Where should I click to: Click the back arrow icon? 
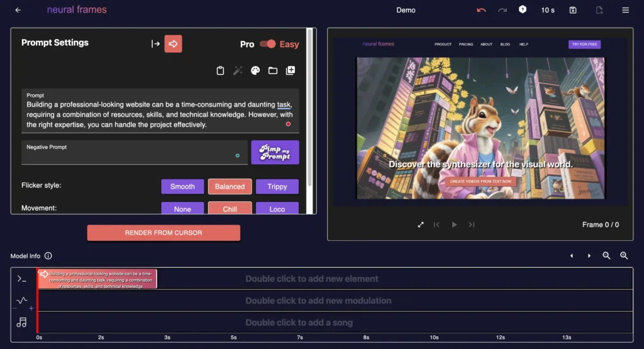(x=18, y=10)
